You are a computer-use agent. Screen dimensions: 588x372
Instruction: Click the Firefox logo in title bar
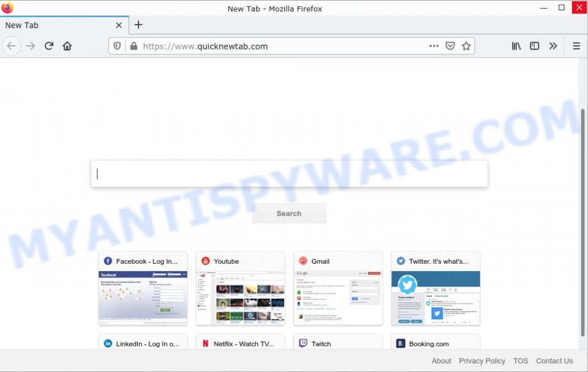point(7,7)
